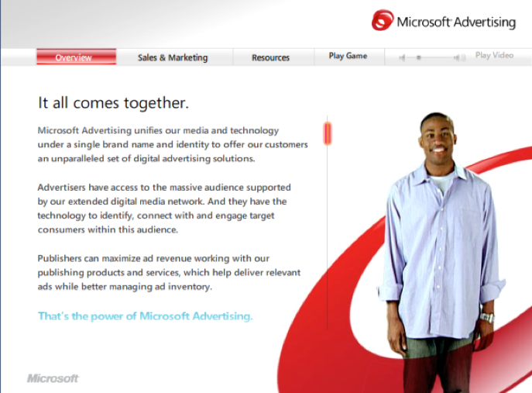This screenshot has height=393, width=532.
Task: Click the Play Video button
Action: pos(494,55)
